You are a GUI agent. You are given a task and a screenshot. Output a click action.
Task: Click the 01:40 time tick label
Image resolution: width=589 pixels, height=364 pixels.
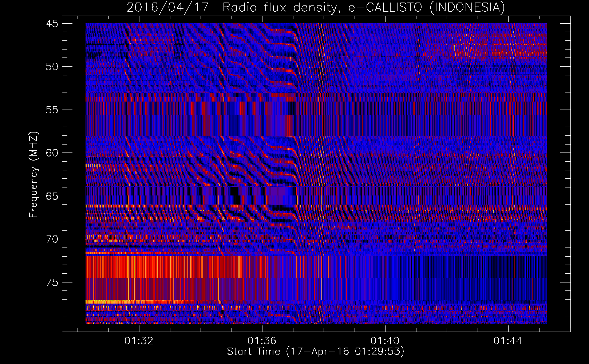[385, 341]
